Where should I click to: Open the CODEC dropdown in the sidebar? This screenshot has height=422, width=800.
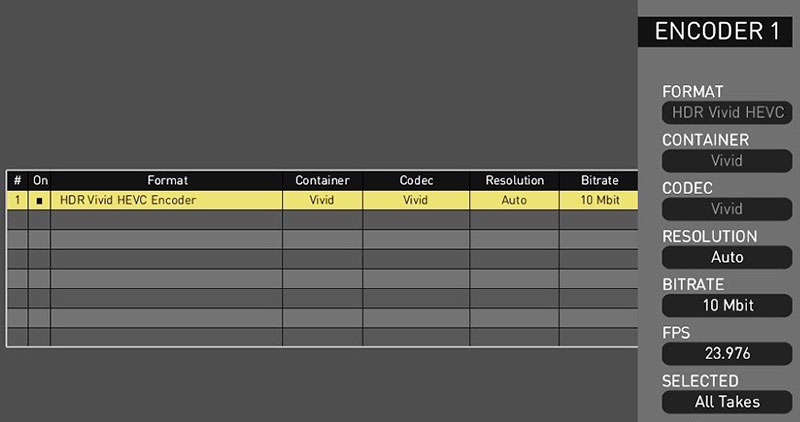727,209
